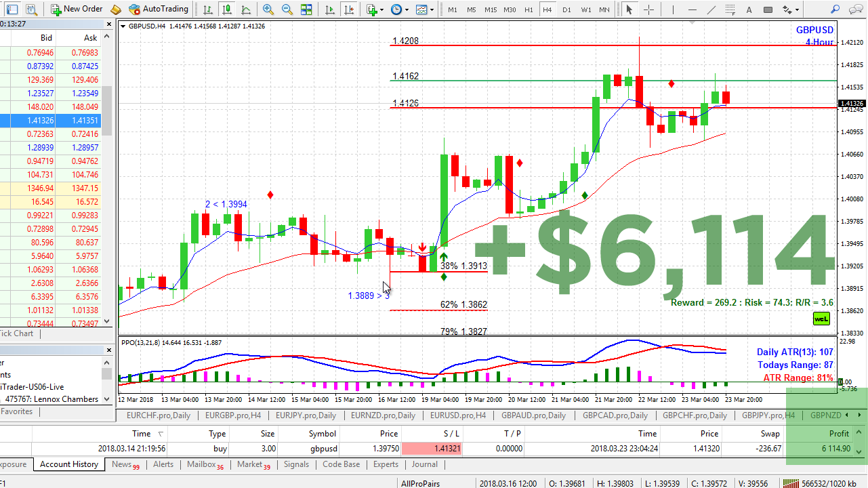
Task: Select the D1 timeframe
Action: tap(566, 9)
